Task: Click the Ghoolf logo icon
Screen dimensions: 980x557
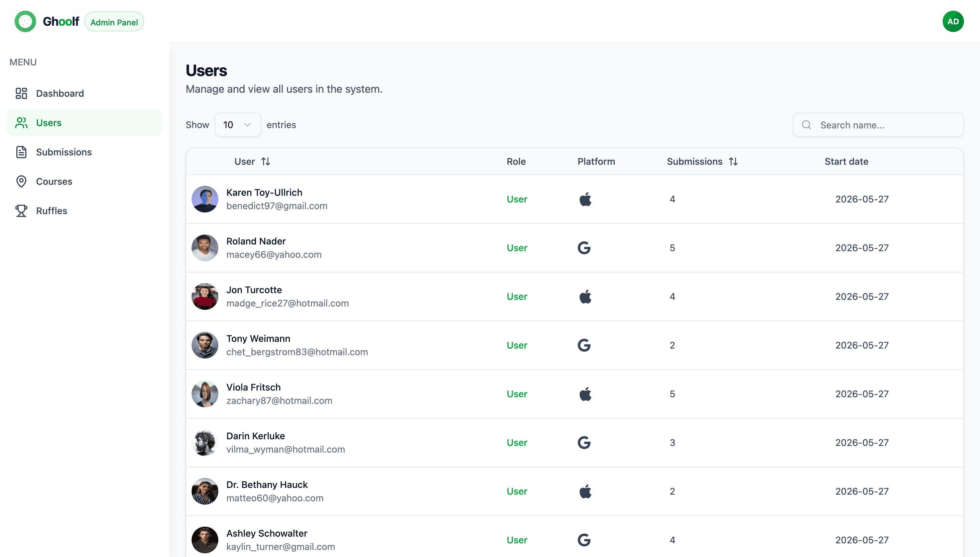Action: click(25, 21)
